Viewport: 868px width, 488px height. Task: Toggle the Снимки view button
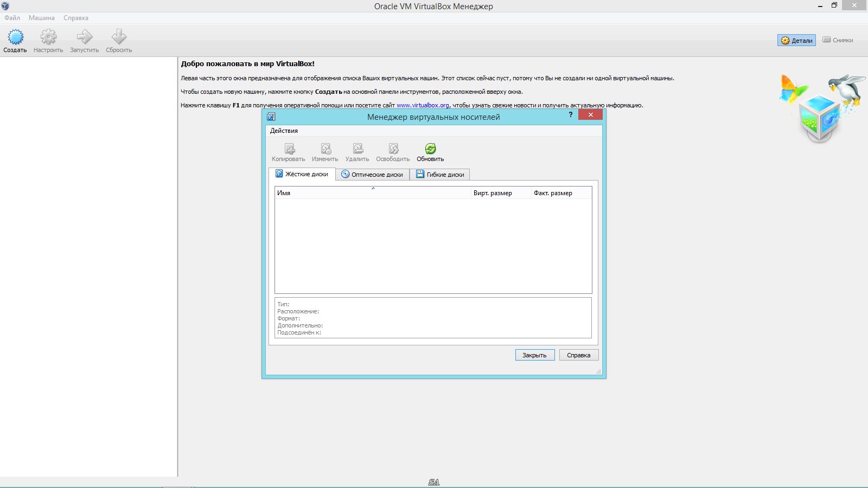(x=838, y=40)
